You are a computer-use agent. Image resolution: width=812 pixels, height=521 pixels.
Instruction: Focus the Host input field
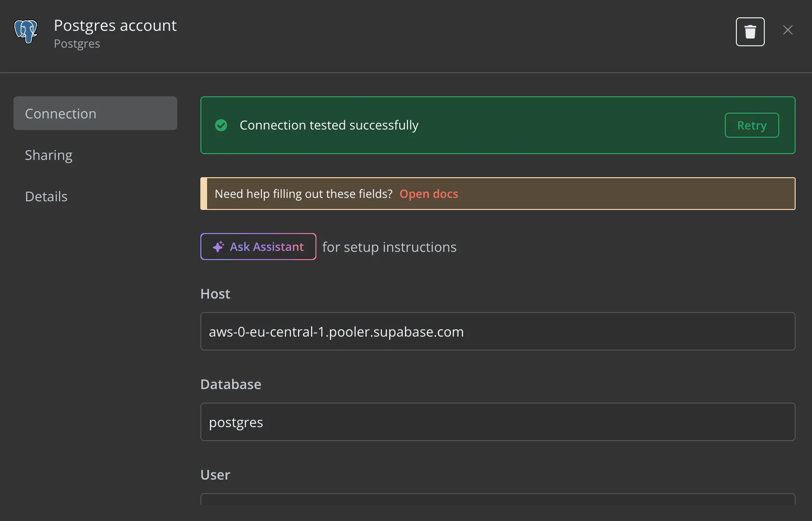[497, 331]
